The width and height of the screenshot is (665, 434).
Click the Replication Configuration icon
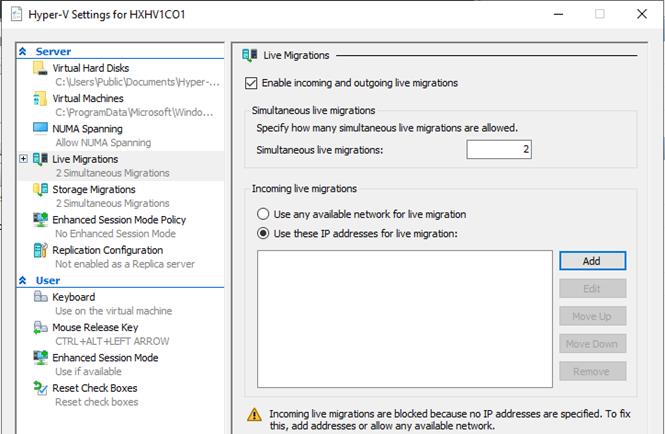pyautogui.click(x=40, y=250)
